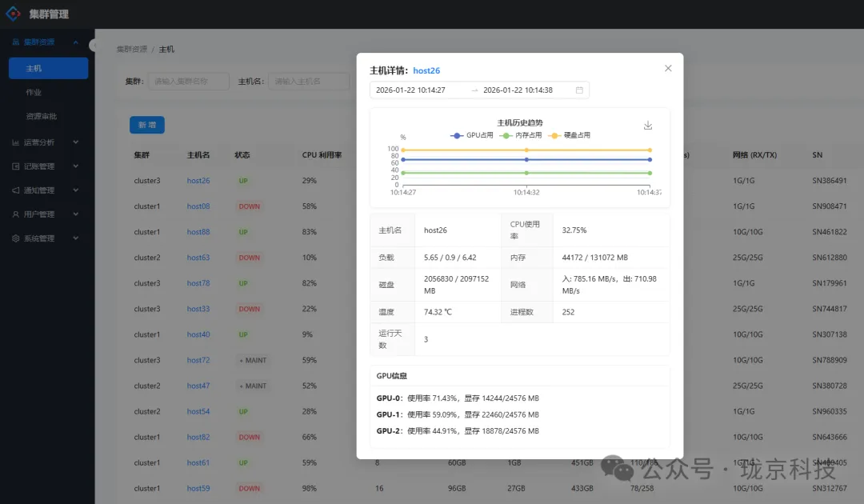The height and width of the screenshot is (504, 864).
Task: Open the calendar icon in the date range picker
Action: (579, 90)
